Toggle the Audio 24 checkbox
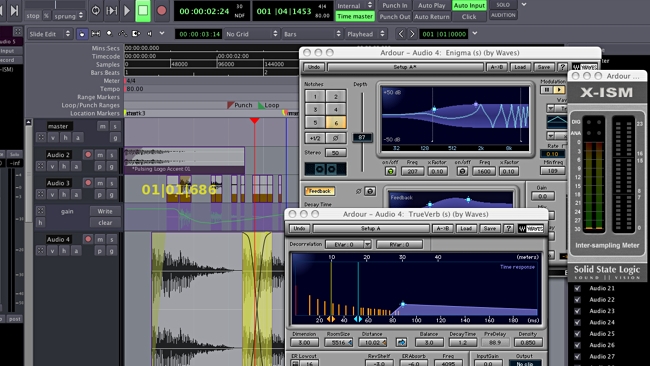Screen dimensions: 650x366 [577, 322]
